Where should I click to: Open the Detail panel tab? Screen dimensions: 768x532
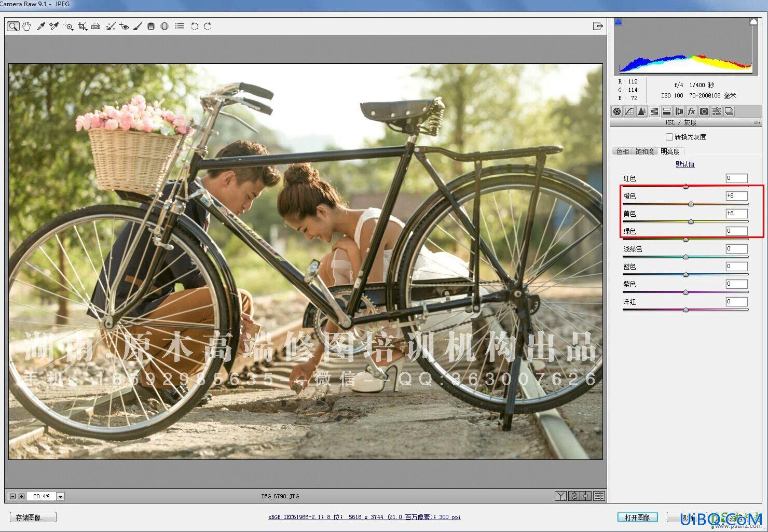642,111
